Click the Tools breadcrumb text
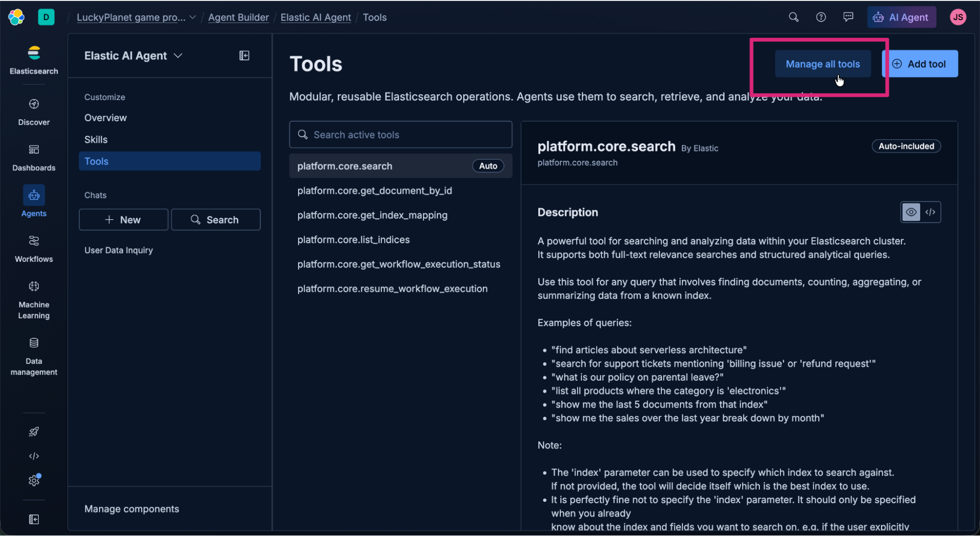This screenshot has width=980, height=536. pyautogui.click(x=375, y=17)
